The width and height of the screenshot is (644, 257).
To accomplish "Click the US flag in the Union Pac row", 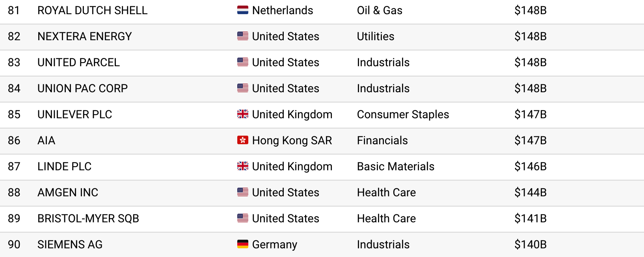I will tap(242, 88).
